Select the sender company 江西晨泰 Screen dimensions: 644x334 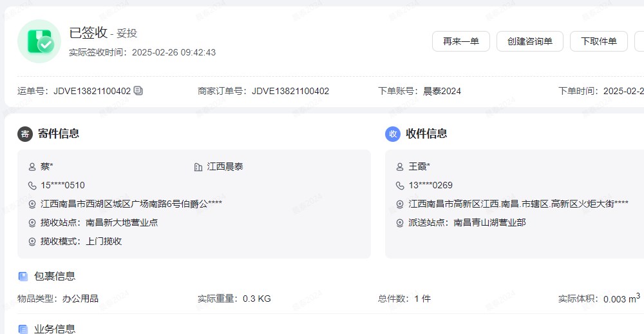(x=225, y=166)
